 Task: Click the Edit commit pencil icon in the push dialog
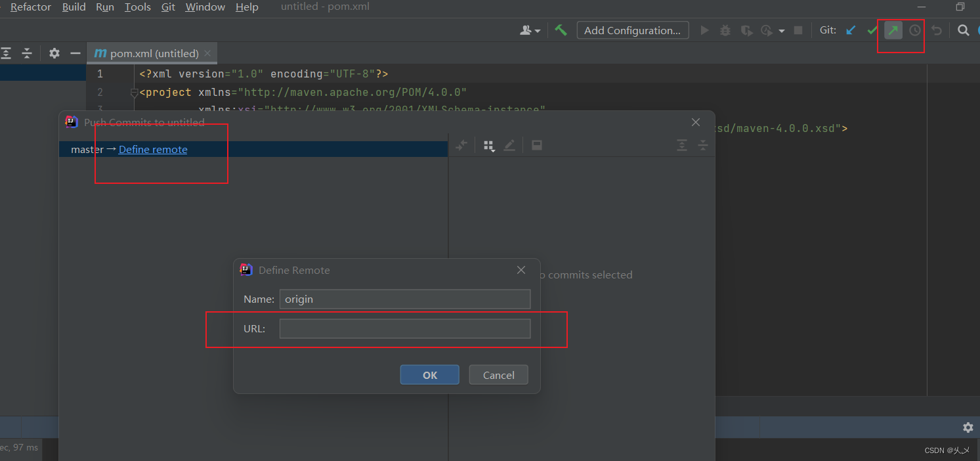(x=510, y=145)
